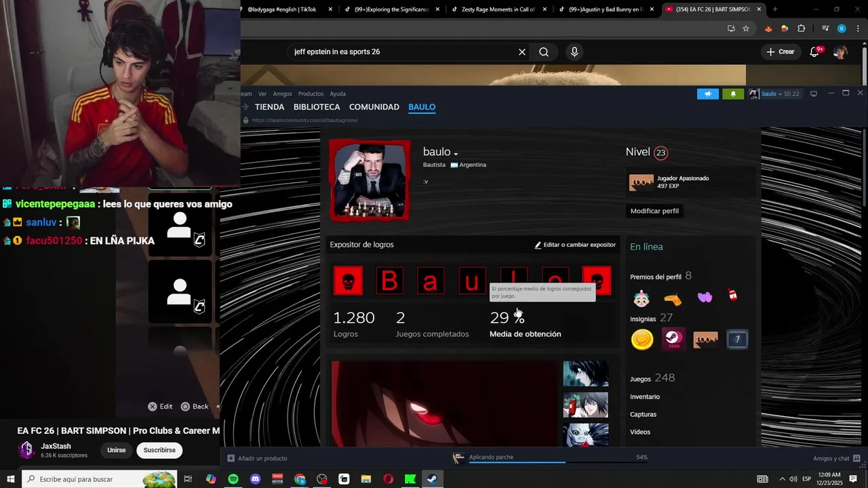
Task: Open Steam Amigos menu
Action: coord(282,94)
